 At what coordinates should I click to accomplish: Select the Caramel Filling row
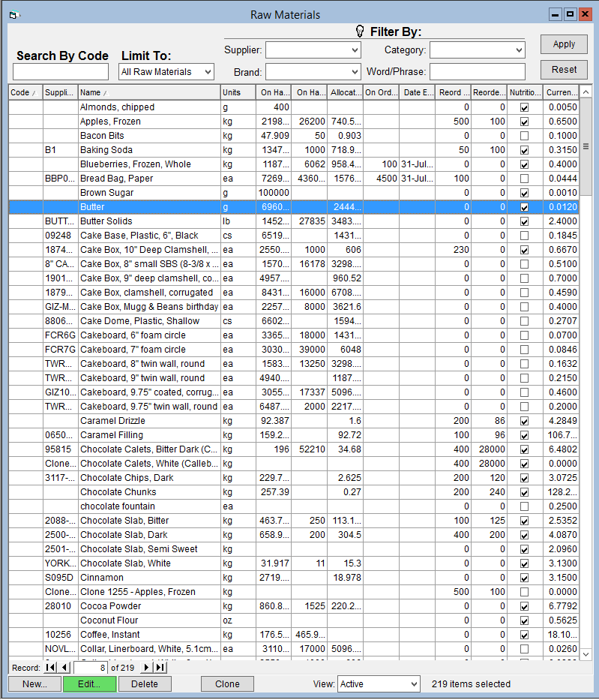pos(293,435)
